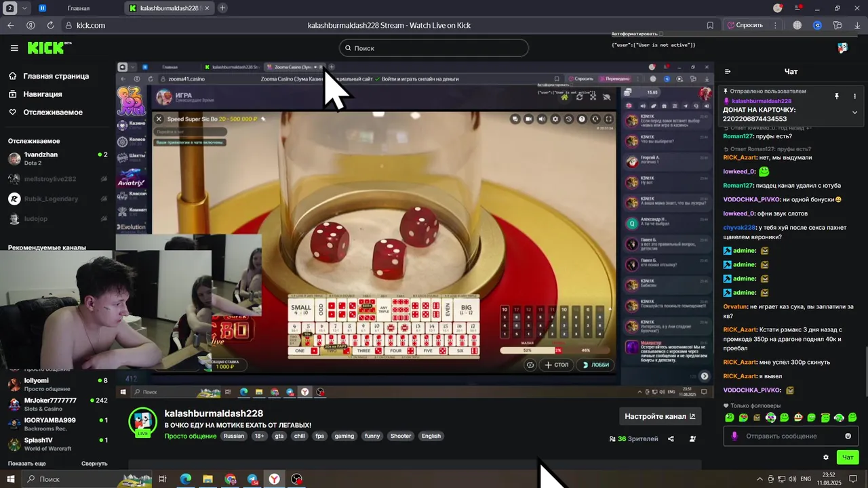Open chat settings gear icon
This screenshot has width=868, height=488.
pos(825,457)
